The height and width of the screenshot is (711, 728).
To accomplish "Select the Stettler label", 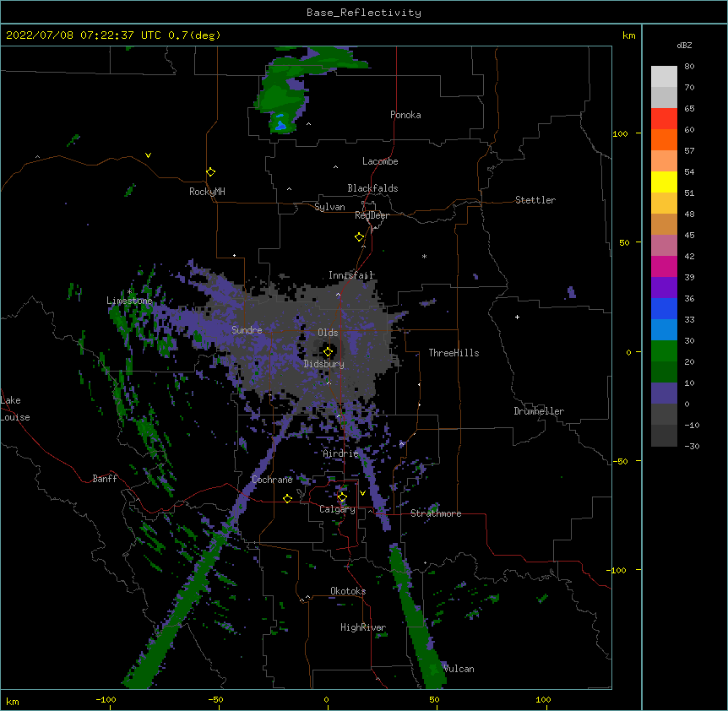I will pyautogui.click(x=535, y=200).
